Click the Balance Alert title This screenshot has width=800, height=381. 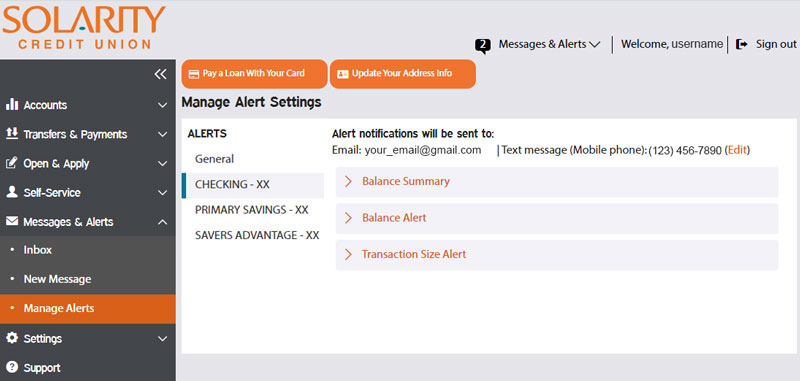click(394, 218)
